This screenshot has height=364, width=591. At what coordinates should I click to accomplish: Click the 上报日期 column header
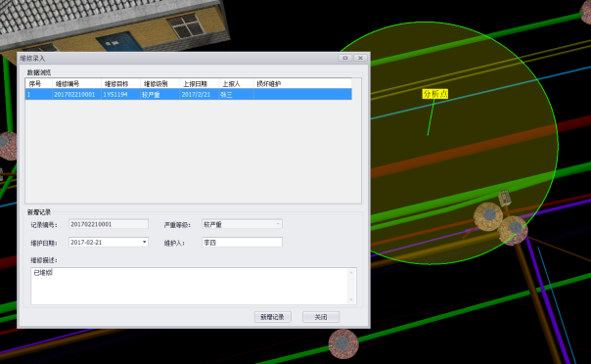pos(199,83)
